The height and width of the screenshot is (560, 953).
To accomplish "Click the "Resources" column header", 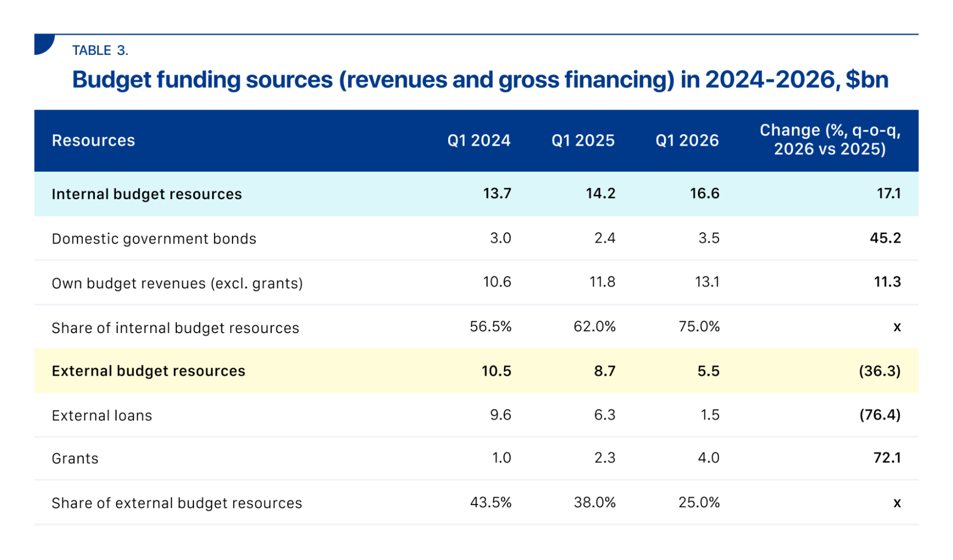I will pyautogui.click(x=93, y=141).
